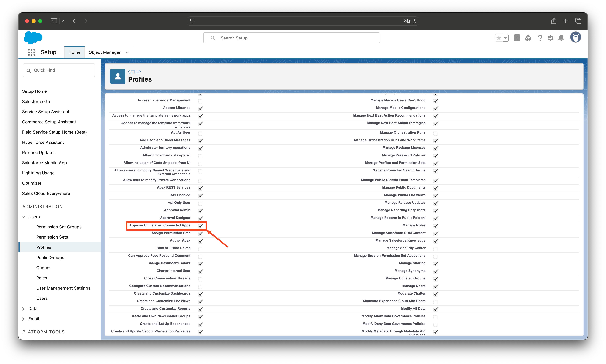Open the App Launcher grid icon
Image resolution: width=606 pixels, height=364 pixels.
31,52
